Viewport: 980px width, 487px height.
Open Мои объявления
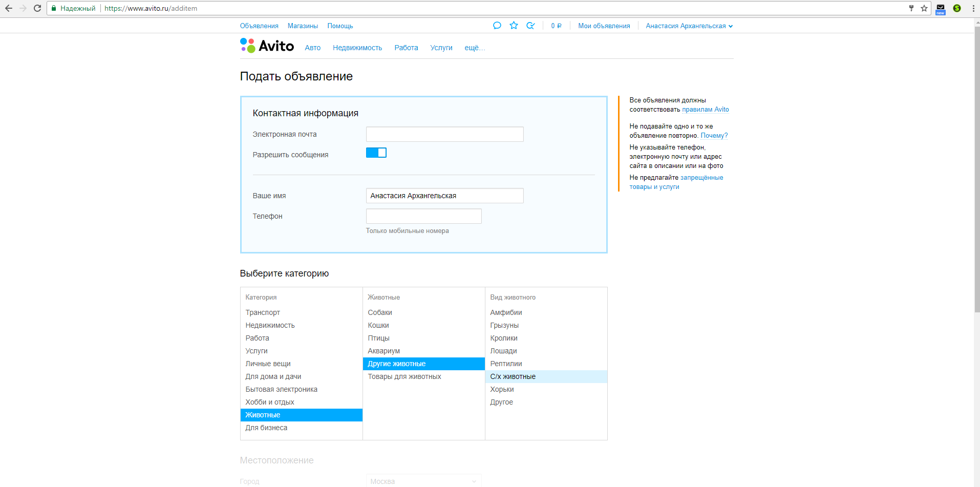[x=604, y=26]
